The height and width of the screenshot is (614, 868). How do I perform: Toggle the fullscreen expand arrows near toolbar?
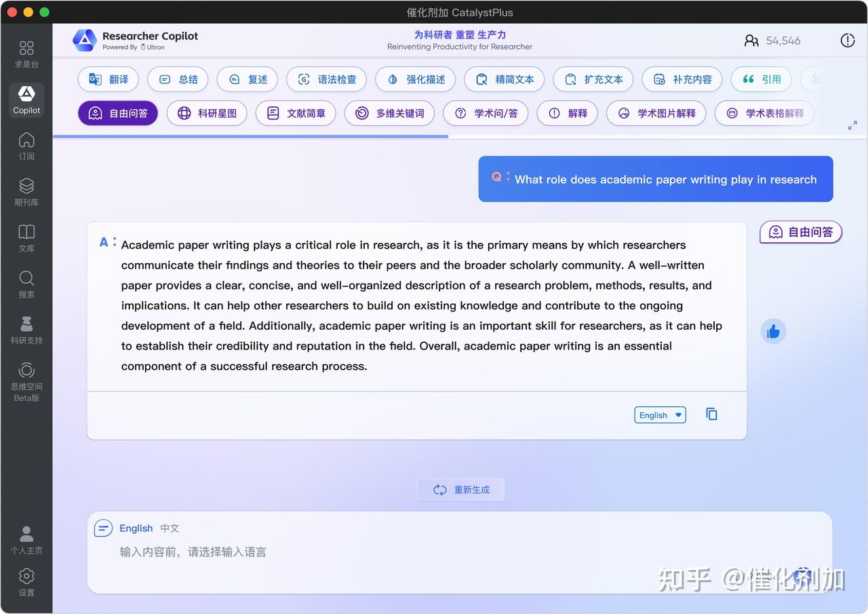click(853, 126)
